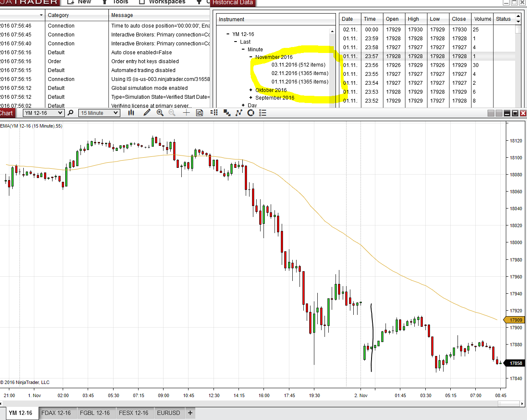Image resolution: width=527 pixels, height=420 pixels.
Task: Sort by the Low column header
Action: tap(438, 19)
